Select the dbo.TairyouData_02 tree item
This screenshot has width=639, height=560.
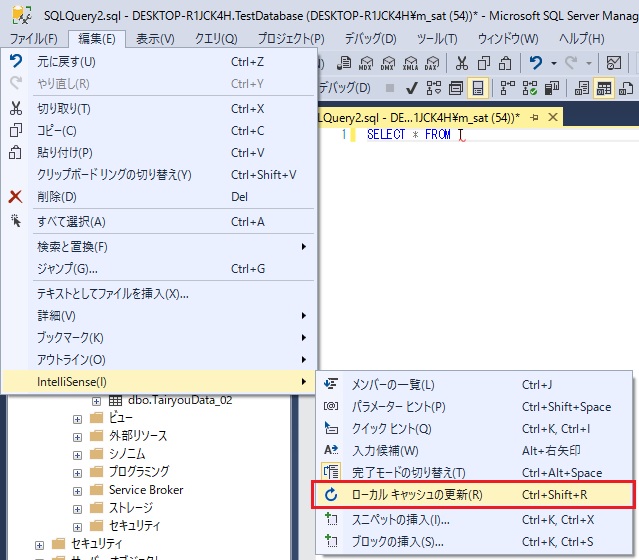pyautogui.click(x=180, y=400)
